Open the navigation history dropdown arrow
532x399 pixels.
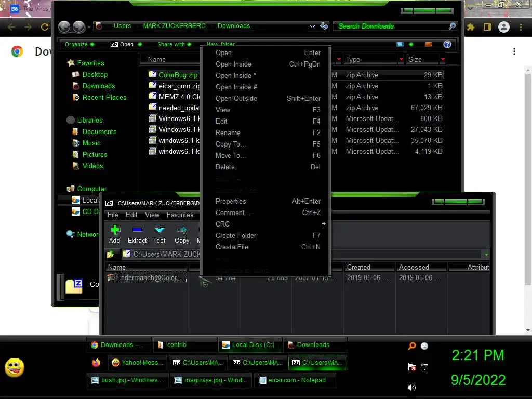(89, 27)
